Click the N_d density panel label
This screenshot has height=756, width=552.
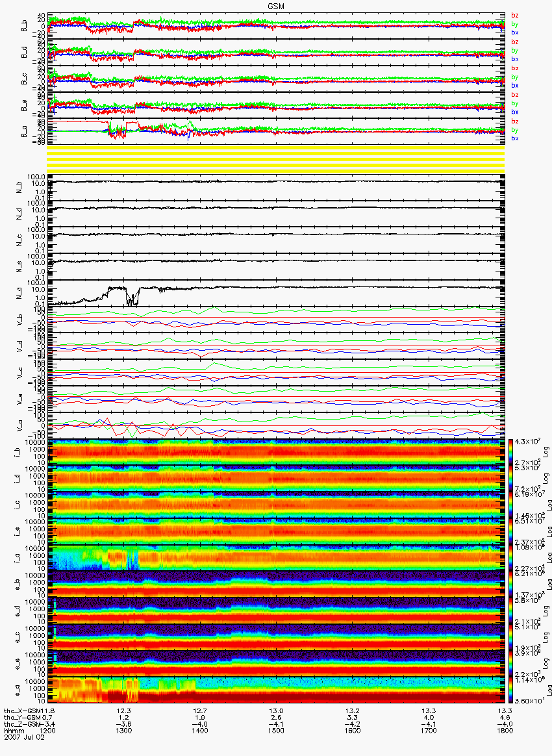[19, 214]
